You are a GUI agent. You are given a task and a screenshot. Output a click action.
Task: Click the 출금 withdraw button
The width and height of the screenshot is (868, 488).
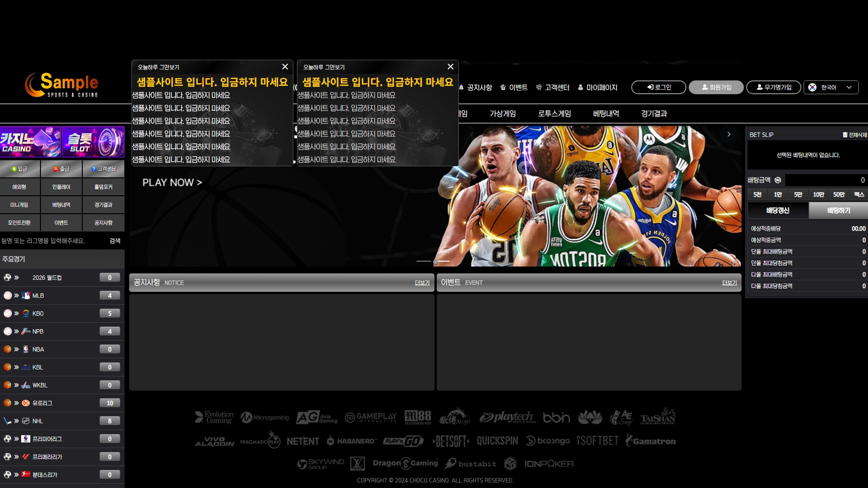tap(61, 169)
